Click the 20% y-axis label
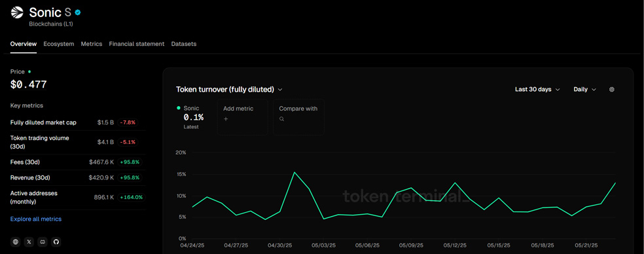 [181, 153]
